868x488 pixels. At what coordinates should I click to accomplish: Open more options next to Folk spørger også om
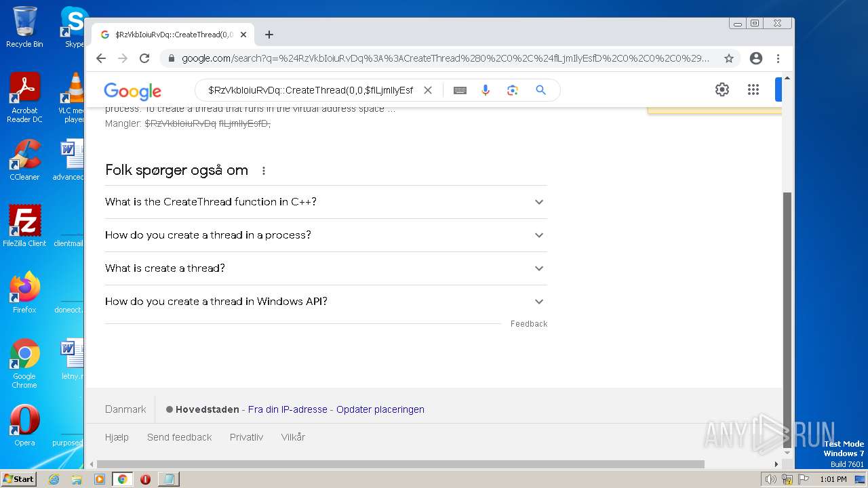(264, 171)
